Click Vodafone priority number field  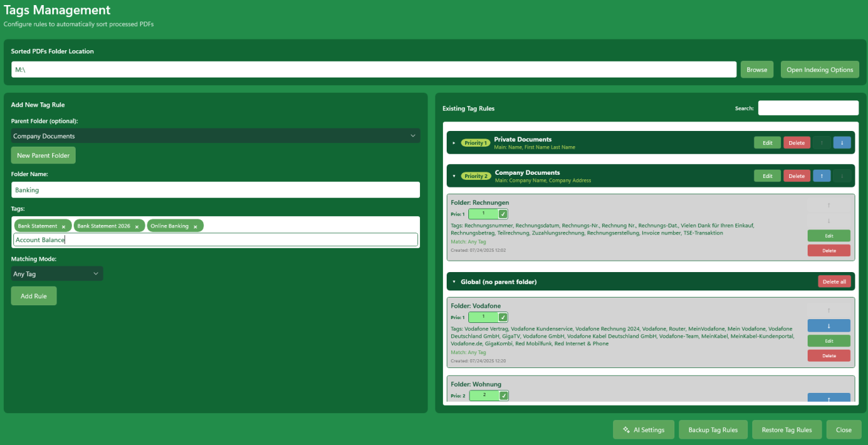483,317
